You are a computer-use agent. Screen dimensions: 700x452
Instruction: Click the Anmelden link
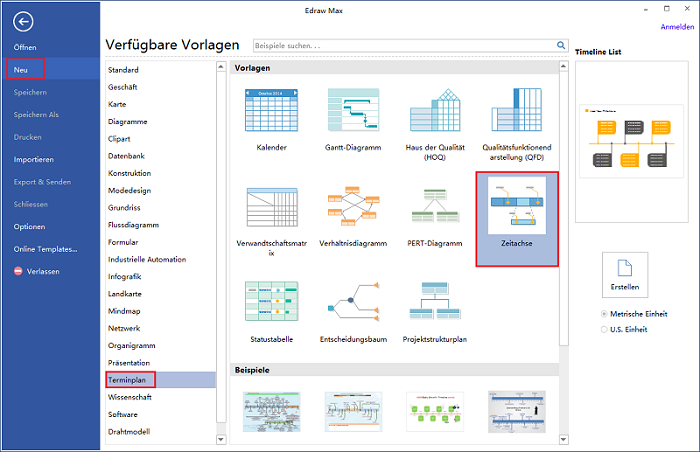[x=677, y=27]
